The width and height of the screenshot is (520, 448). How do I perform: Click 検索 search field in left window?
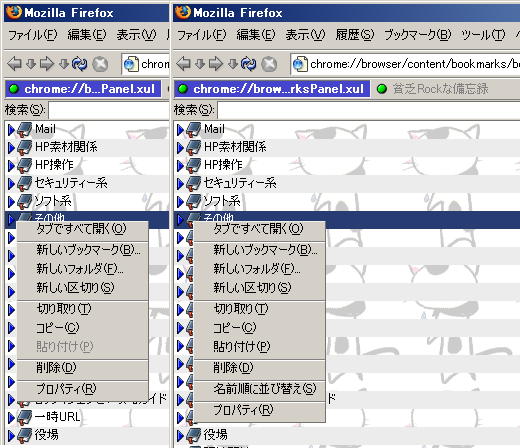click(x=109, y=110)
